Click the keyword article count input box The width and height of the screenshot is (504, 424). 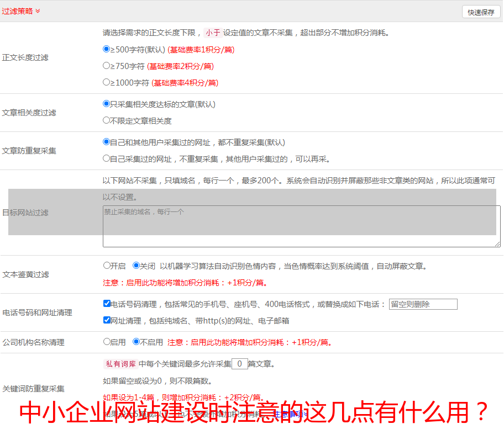(x=239, y=364)
